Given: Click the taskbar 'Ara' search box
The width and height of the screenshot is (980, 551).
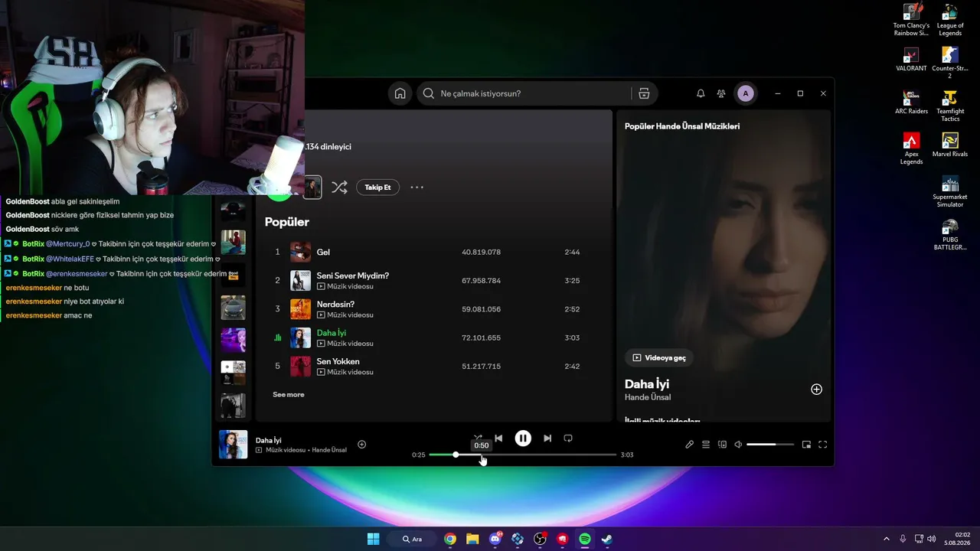Looking at the screenshot, I should click(413, 539).
